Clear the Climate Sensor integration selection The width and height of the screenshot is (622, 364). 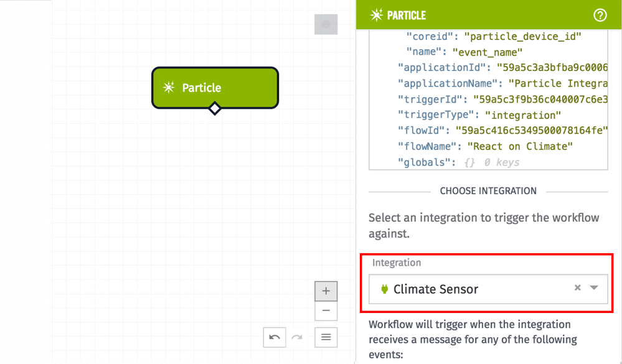pyautogui.click(x=577, y=287)
